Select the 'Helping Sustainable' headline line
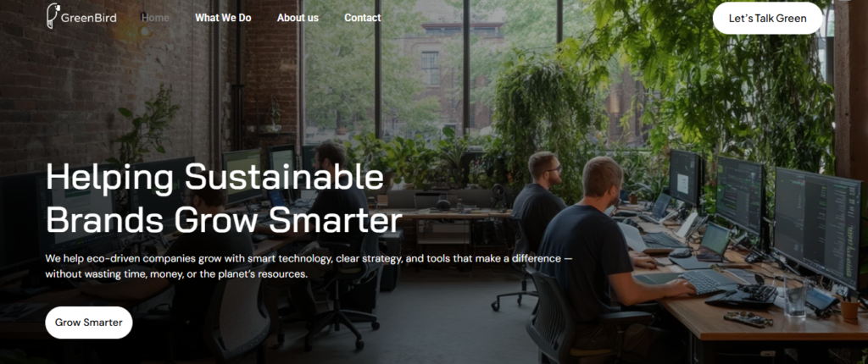 214,179
